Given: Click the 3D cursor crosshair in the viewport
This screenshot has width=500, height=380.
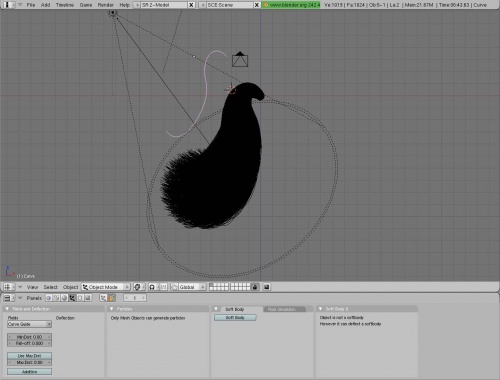Looking at the screenshot, I should click(230, 89).
